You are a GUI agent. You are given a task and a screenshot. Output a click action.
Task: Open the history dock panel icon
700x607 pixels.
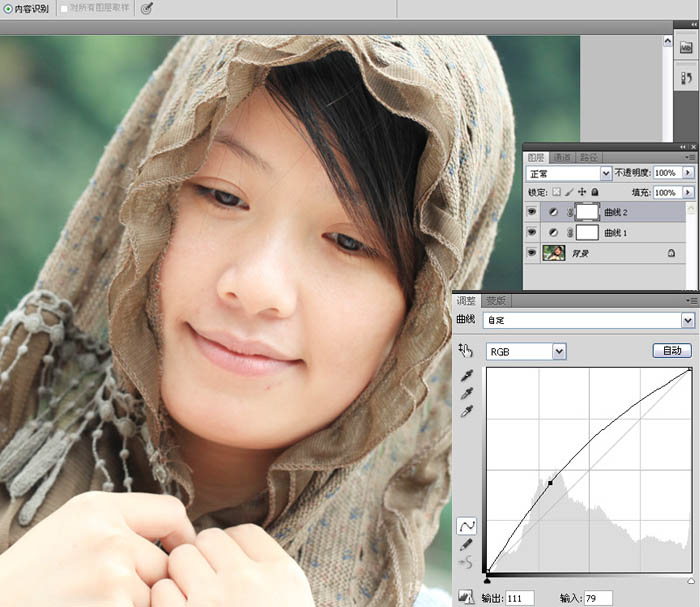(x=686, y=79)
